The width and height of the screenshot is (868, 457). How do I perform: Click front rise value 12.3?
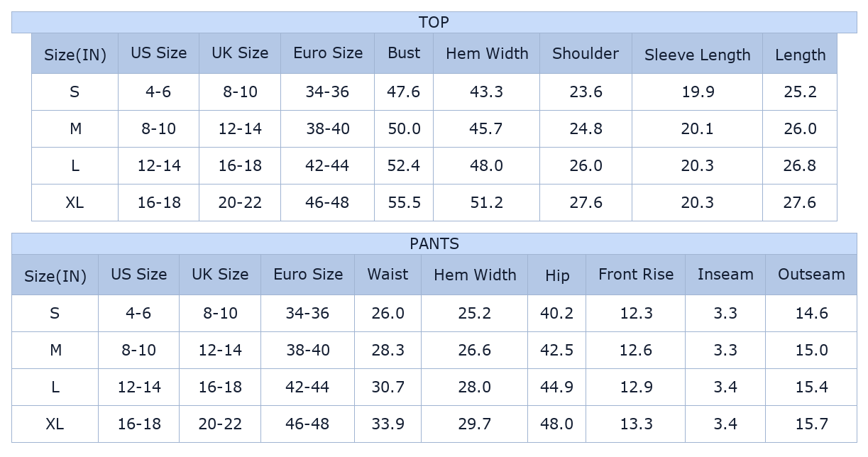point(636,313)
